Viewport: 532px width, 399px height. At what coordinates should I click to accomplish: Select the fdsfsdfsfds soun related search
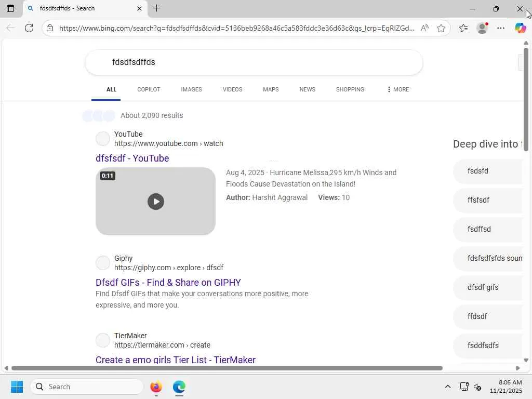487,259
